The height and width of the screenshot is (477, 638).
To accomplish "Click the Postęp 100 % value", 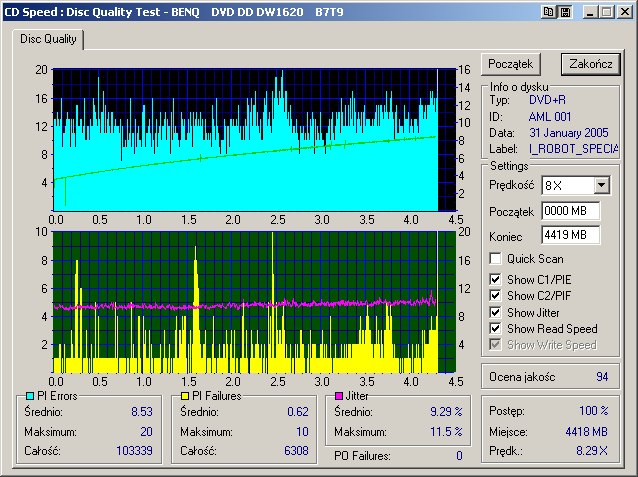I will point(594,411).
